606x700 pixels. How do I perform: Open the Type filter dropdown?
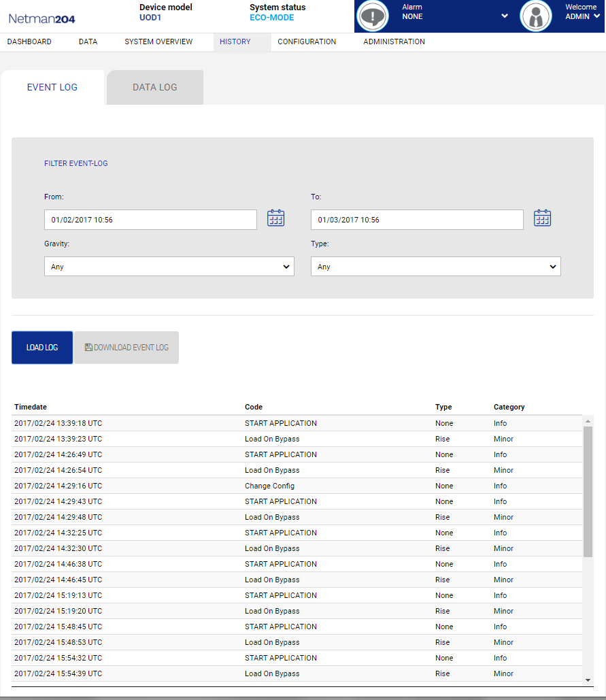[x=435, y=267]
